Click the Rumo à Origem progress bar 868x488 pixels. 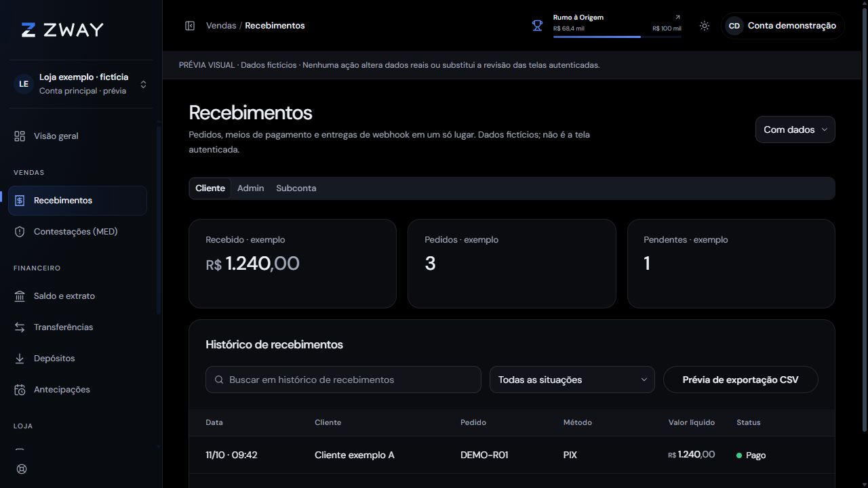pos(617,37)
